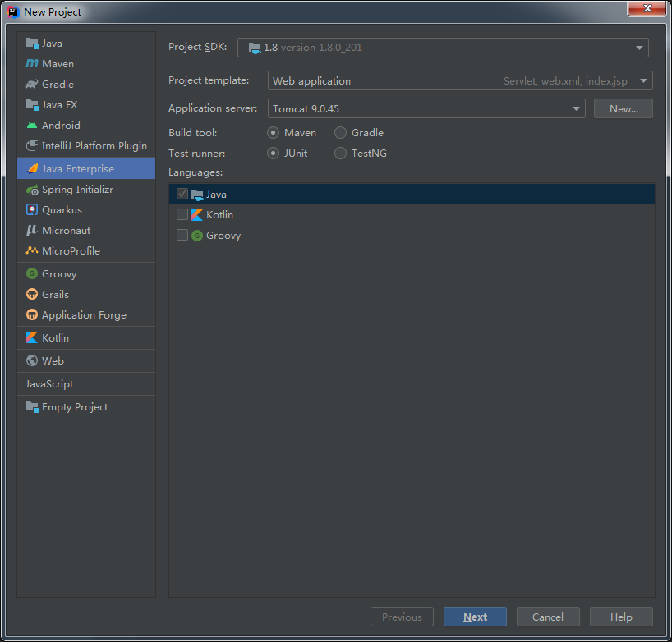
Task: Click the Spring Initializr icon
Action: [32, 190]
